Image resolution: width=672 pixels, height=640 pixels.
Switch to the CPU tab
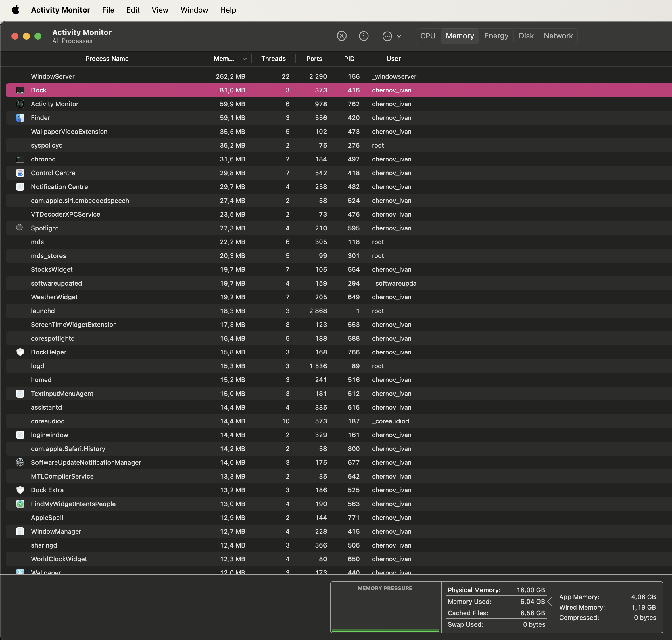428,36
